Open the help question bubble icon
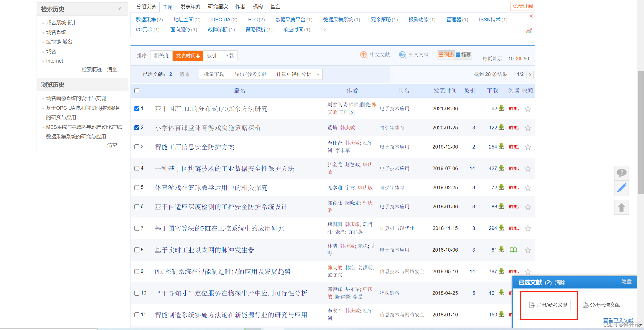The width and height of the screenshot is (644, 330). 621,173
